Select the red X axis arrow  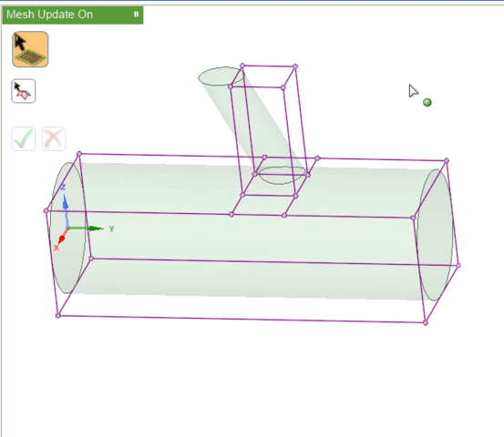tap(62, 237)
